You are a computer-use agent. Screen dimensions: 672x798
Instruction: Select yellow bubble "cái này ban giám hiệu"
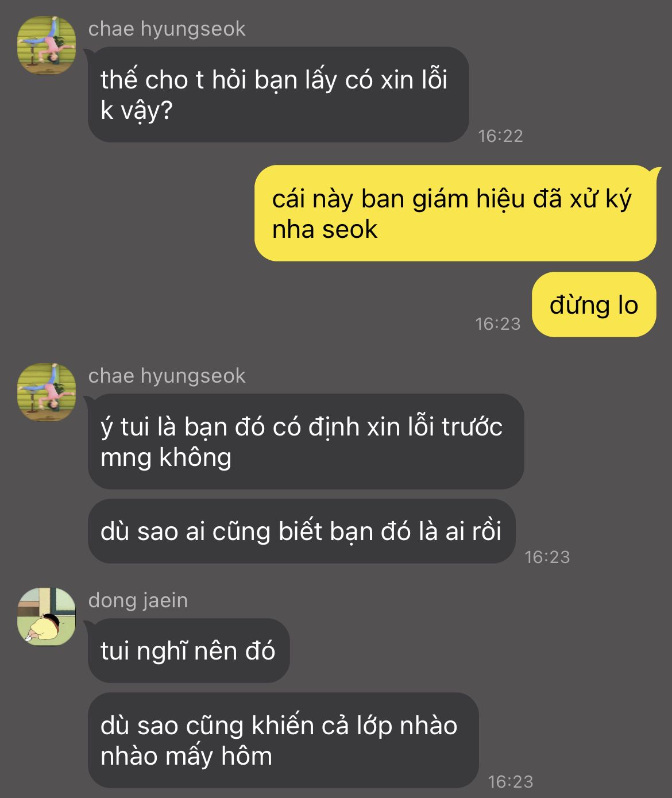(455, 213)
